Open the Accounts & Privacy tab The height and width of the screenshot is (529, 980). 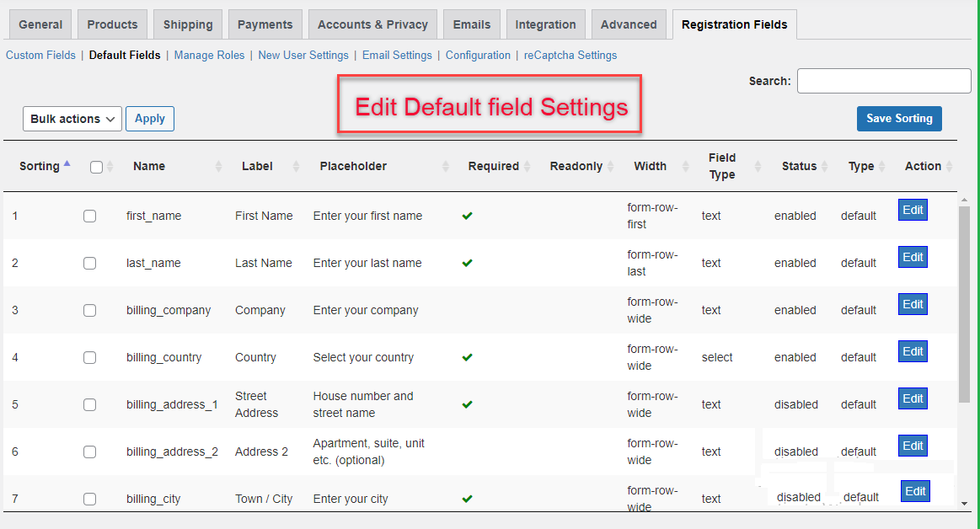coord(372,24)
